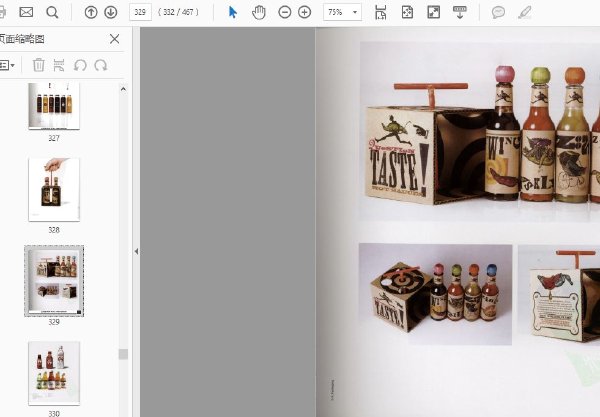
Task: Rotate page counterclockwise
Action: click(x=80, y=65)
